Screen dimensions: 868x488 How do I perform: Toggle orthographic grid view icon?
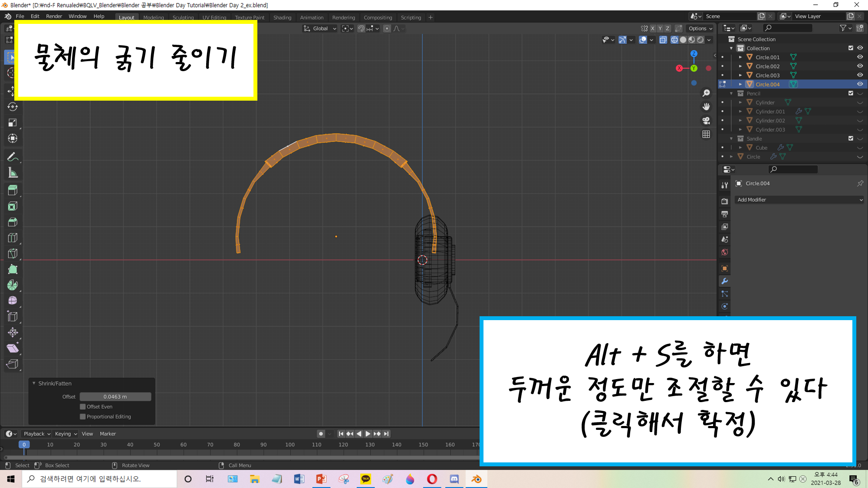coord(706,134)
